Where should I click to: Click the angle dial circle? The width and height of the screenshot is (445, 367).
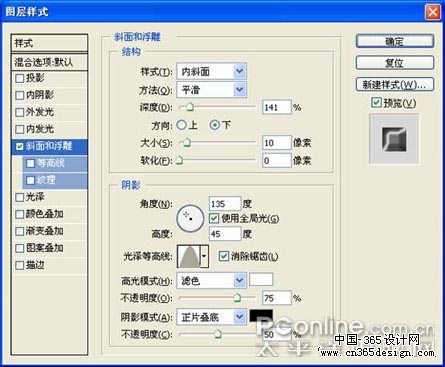(x=190, y=218)
